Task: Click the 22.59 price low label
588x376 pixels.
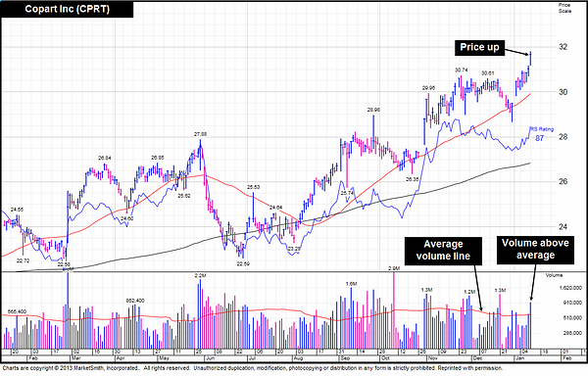Action: (243, 263)
